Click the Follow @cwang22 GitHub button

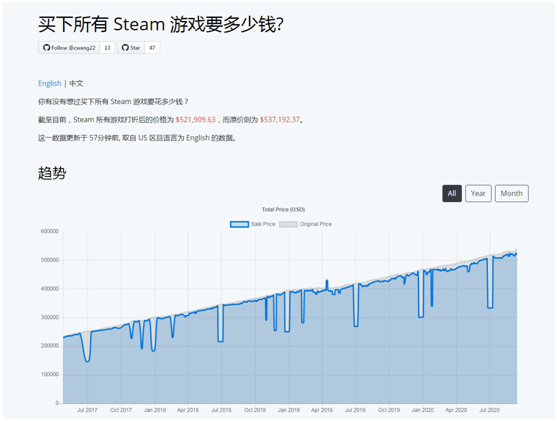pyautogui.click(x=69, y=48)
